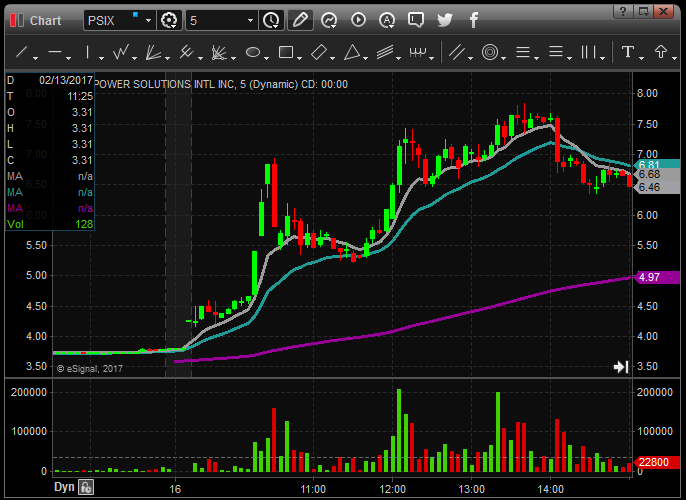Click the red 22800 volume marker
This screenshot has width=686, height=500.
coord(658,462)
